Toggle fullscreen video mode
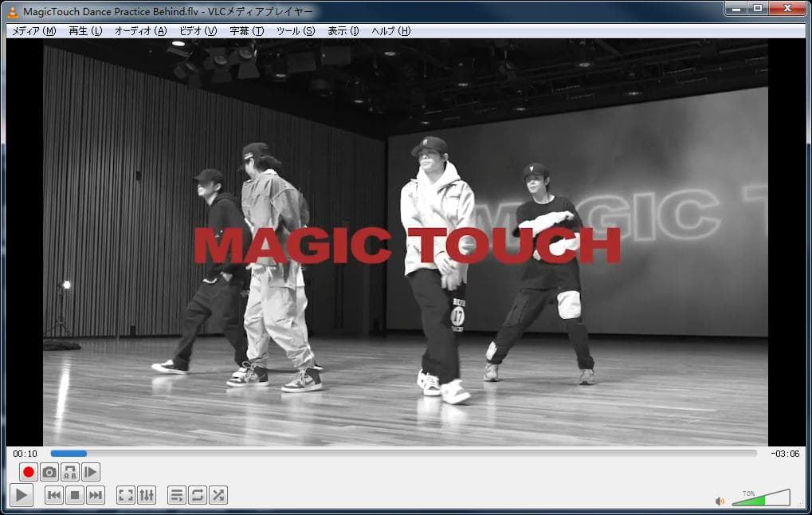Viewport: 812px width, 515px height. point(126,495)
